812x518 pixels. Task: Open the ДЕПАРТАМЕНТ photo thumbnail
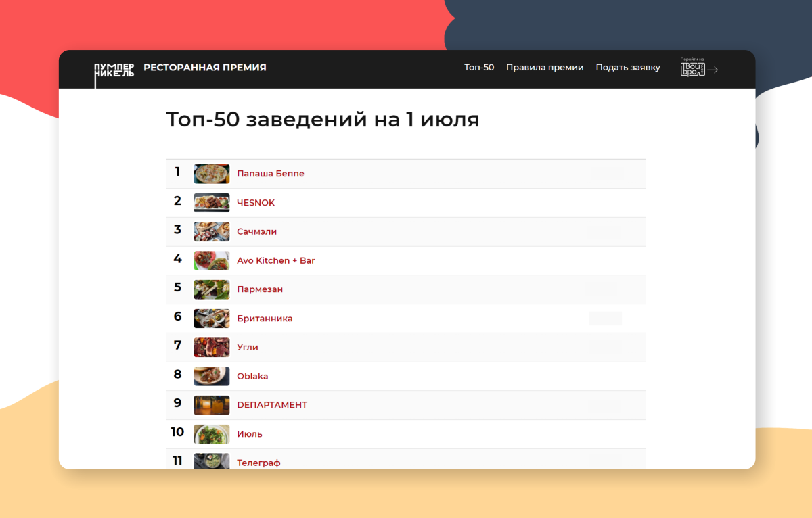tap(211, 405)
